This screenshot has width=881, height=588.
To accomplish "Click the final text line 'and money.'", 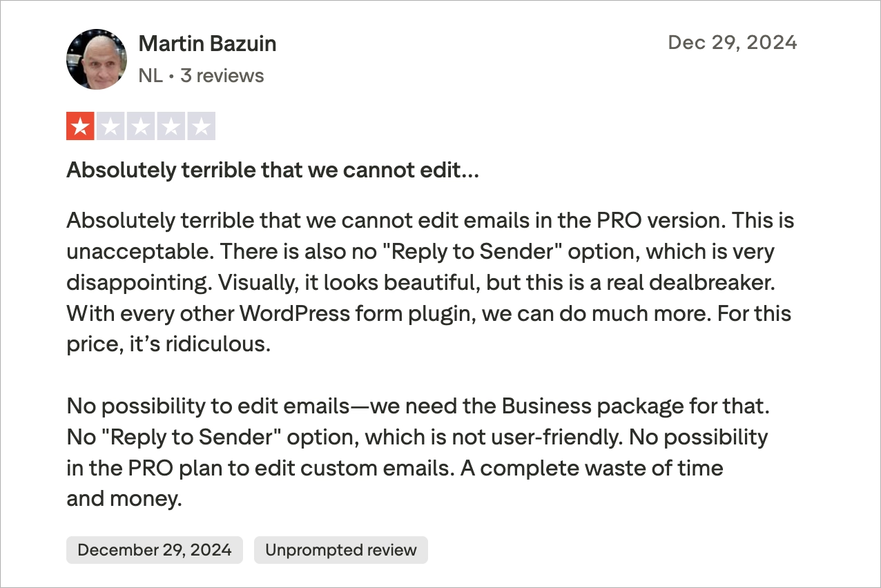I will [124, 498].
